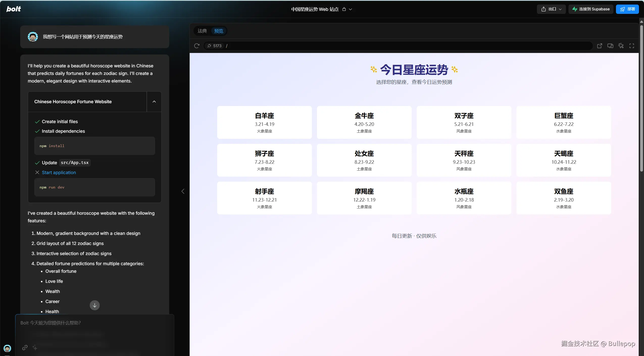Toggle fullscreen preview mode

(632, 46)
